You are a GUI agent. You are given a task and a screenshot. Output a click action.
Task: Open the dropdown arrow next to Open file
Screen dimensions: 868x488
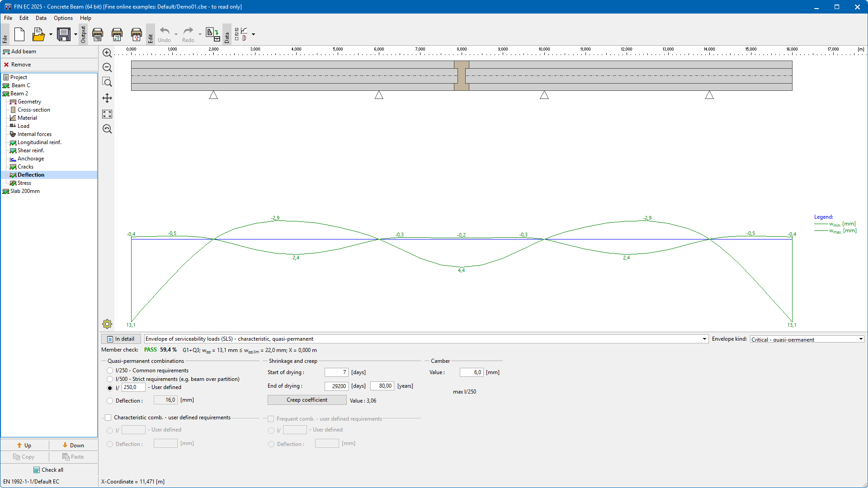51,34
